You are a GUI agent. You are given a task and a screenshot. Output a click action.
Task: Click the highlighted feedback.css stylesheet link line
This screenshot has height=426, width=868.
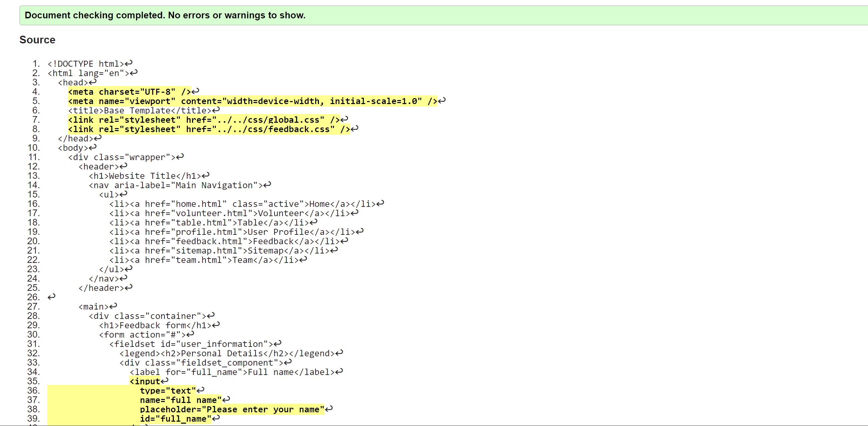[x=208, y=129]
